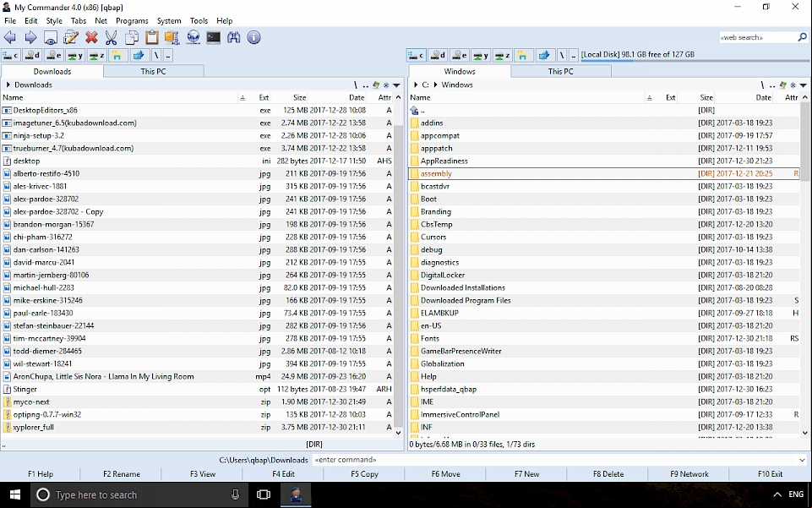Open the Tools menu
The image size is (812, 508).
pos(199,21)
